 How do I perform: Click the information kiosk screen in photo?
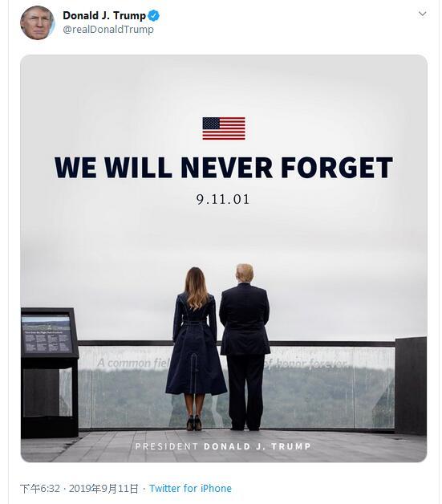click(x=47, y=335)
